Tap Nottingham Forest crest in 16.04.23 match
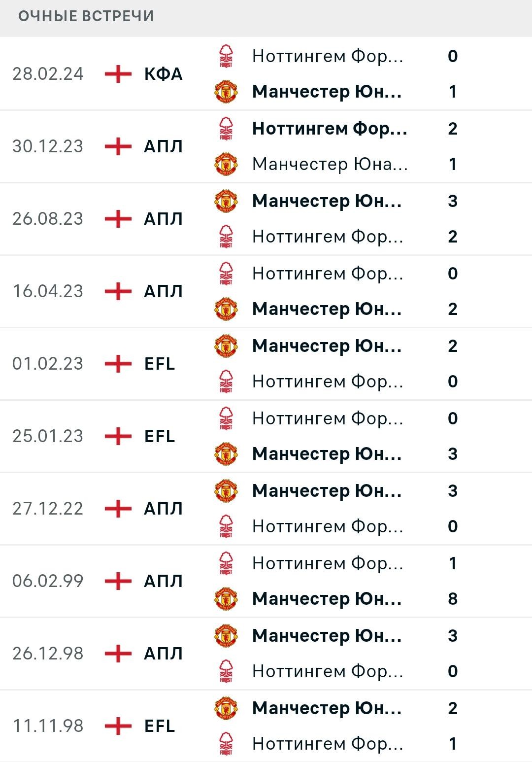This screenshot has height=762, width=532. point(226,274)
